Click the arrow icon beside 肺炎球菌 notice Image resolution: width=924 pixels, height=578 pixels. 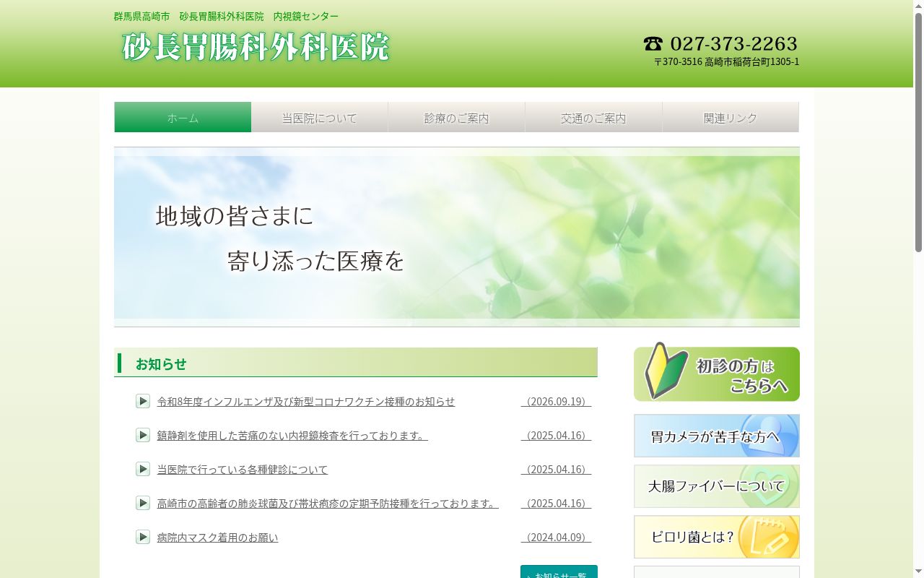143,503
